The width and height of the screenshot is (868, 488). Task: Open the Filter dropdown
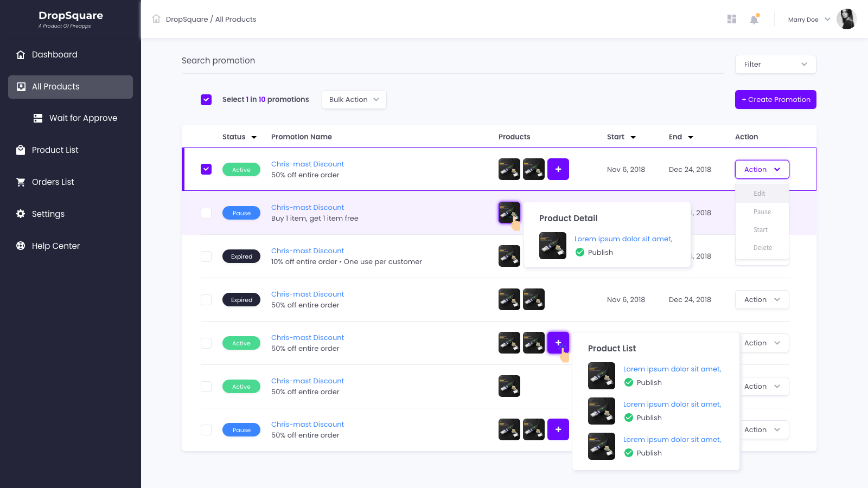pos(775,65)
